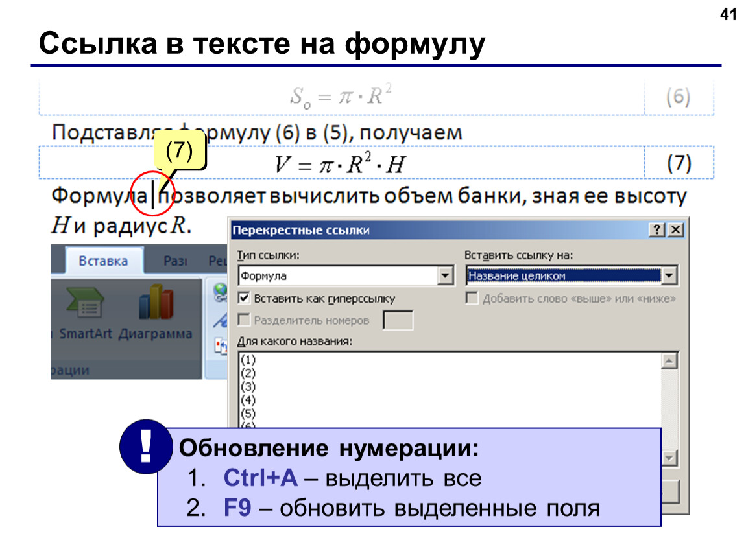Image resolution: width=746 pixels, height=560 pixels.
Task: Click the help ? button in the dialog title
Action: click(x=657, y=230)
